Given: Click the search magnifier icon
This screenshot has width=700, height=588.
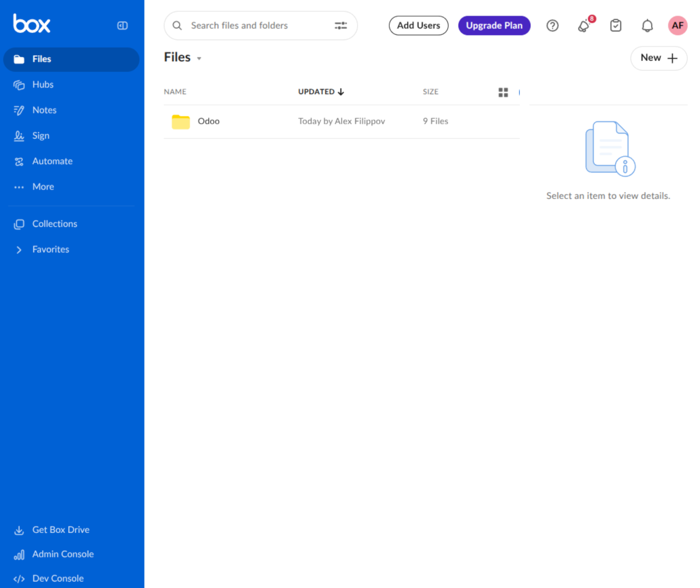Looking at the screenshot, I should (x=177, y=26).
